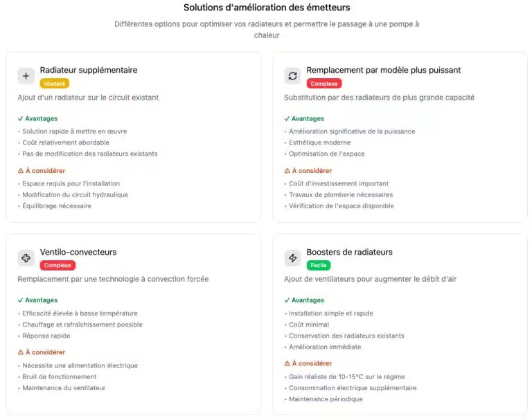This screenshot has height=420, width=532.
Task: Click the fan icon for Ventilo-convecteurs
Action: coord(26,258)
